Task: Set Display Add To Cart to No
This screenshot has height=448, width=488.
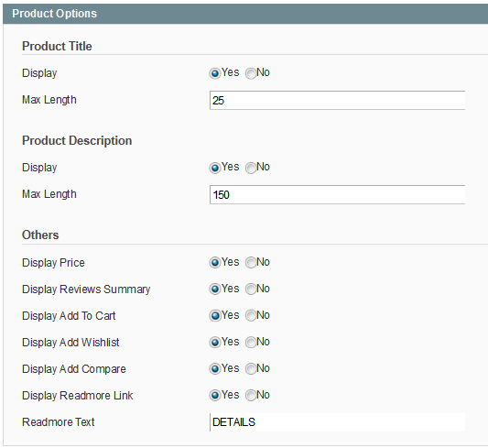Action: click(x=251, y=316)
